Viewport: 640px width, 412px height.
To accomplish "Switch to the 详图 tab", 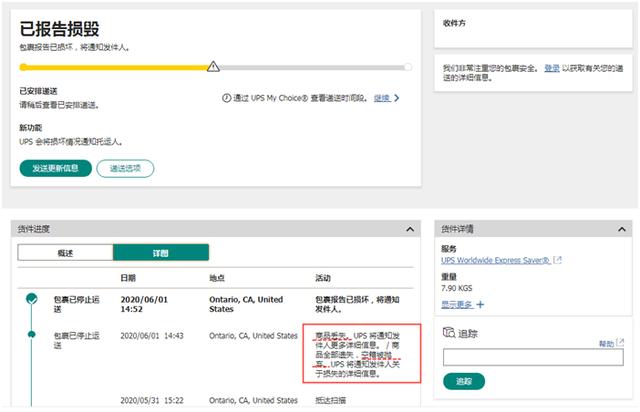I will tap(161, 253).
